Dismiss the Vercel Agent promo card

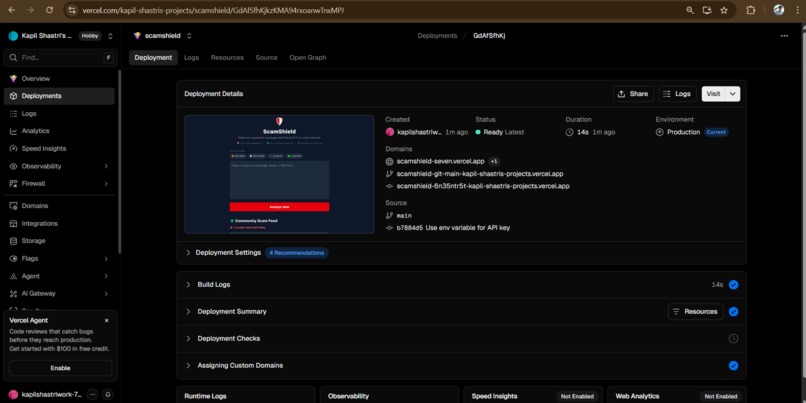pos(106,321)
